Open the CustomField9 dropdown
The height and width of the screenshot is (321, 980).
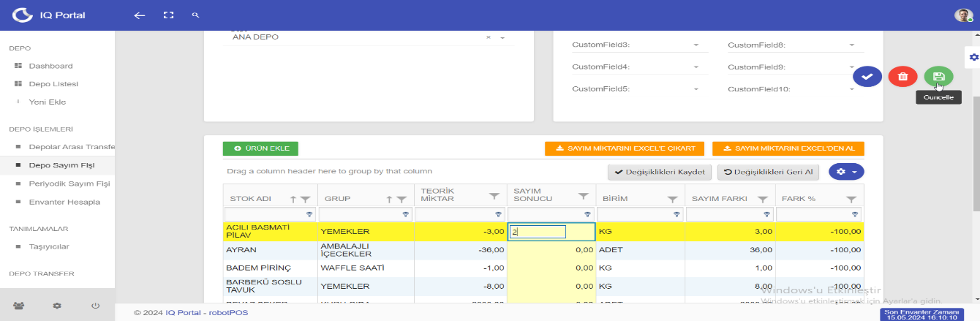click(x=852, y=67)
